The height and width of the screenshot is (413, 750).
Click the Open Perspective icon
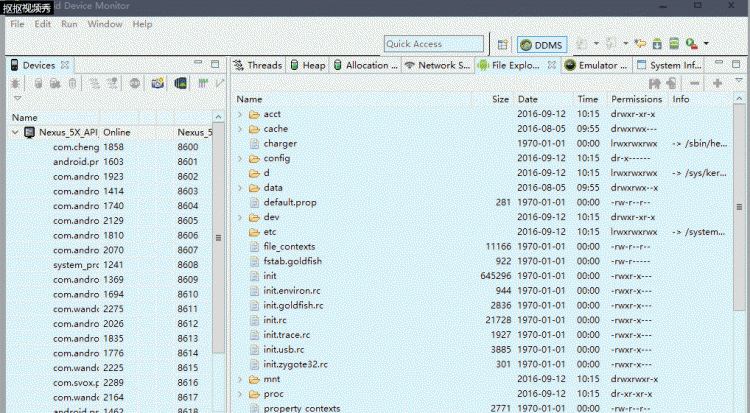click(502, 45)
